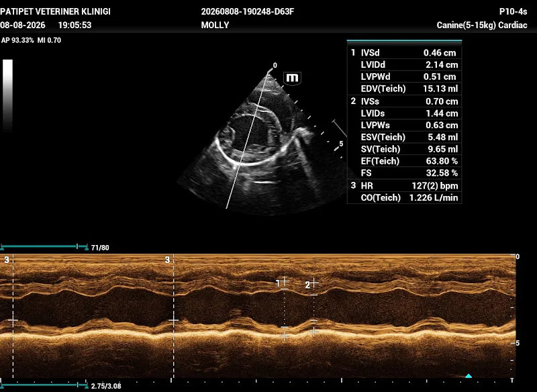Select the HR 127(2) bpm row
This screenshot has width=537, height=392.
[x=405, y=186]
